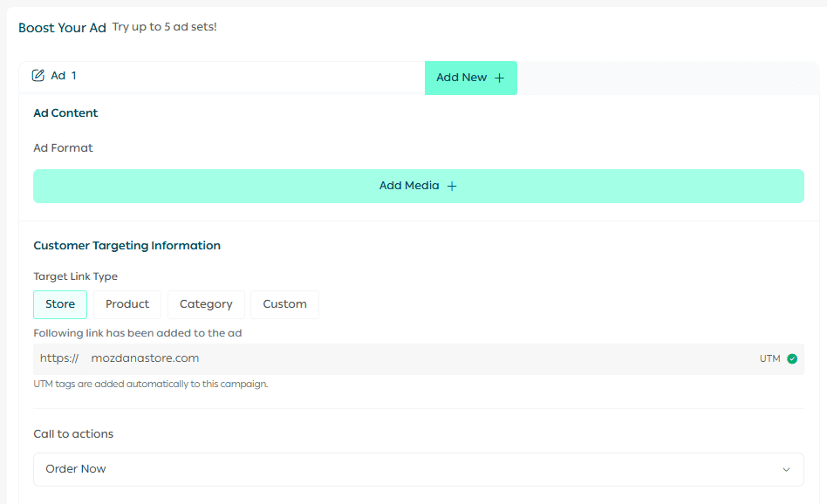Viewport: 827px width, 504px height.
Task: Click the plus icon in Add Media
Action: point(452,186)
